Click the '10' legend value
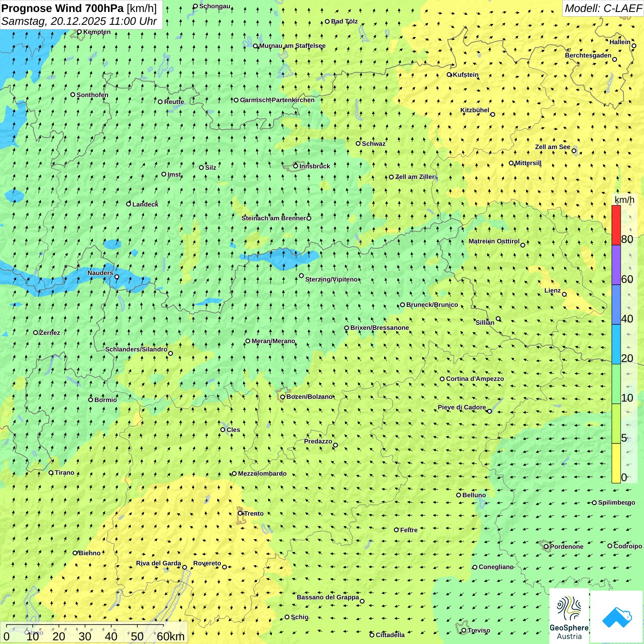Viewport: 644px width, 644px height. [627, 398]
